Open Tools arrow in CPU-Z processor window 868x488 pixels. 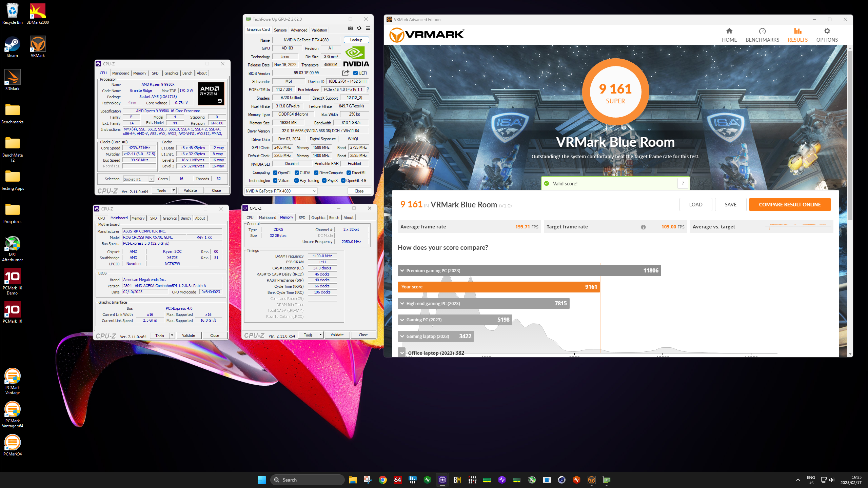pos(174,190)
